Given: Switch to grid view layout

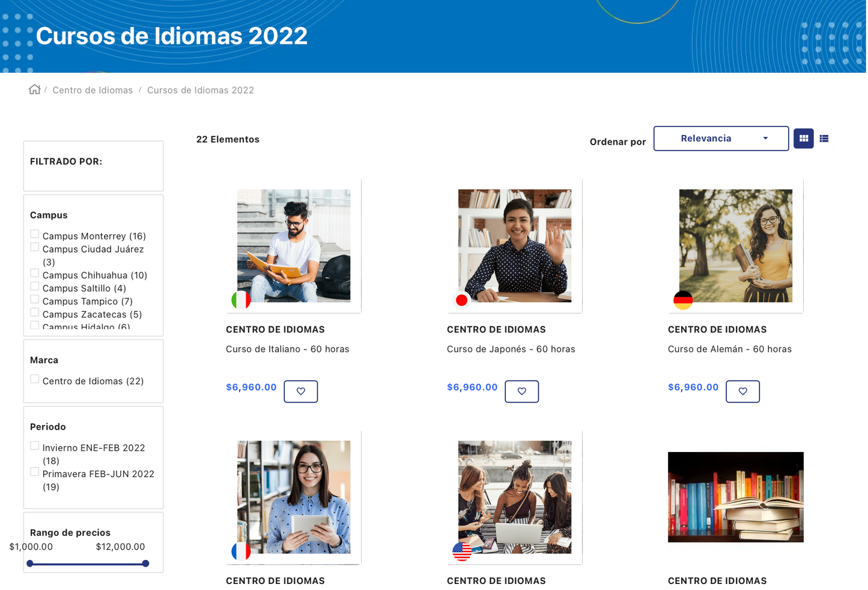Looking at the screenshot, I should coord(803,138).
